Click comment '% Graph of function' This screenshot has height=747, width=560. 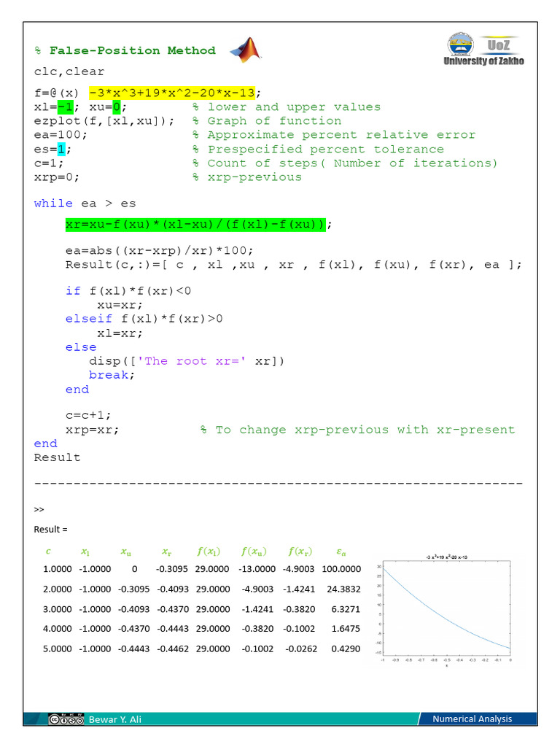(267, 121)
